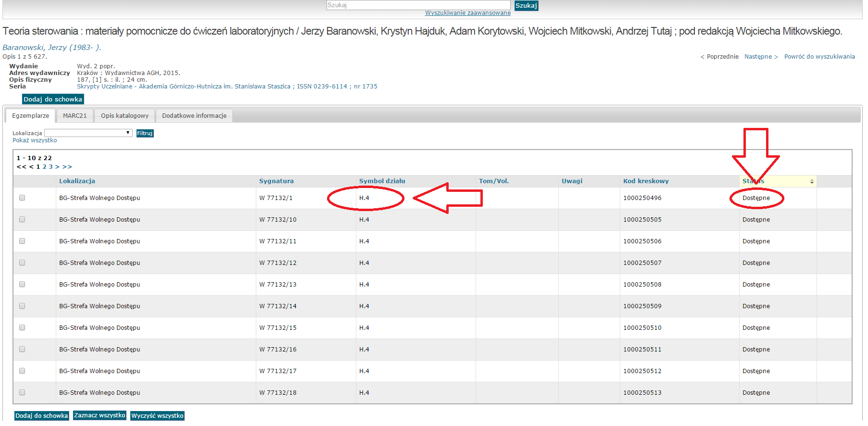Go to Następne record link
Viewport: 868px width, 426px height.
click(761, 57)
